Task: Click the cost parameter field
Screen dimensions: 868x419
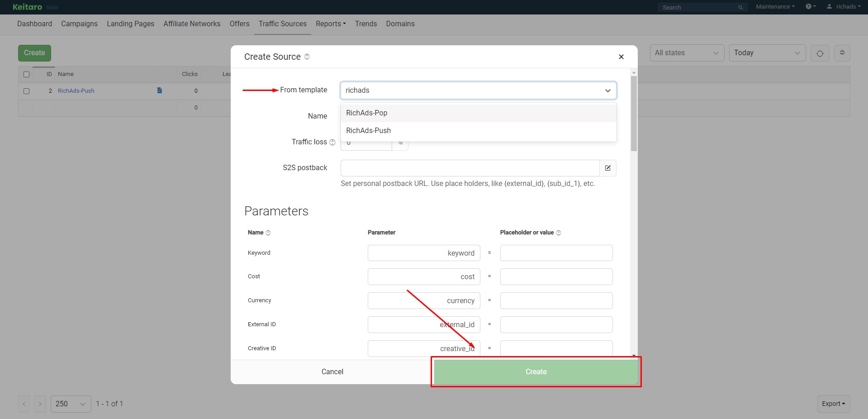Action: point(424,277)
